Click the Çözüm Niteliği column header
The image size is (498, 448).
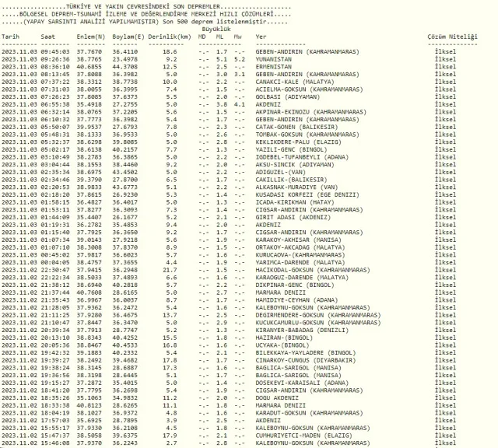[x=452, y=37]
